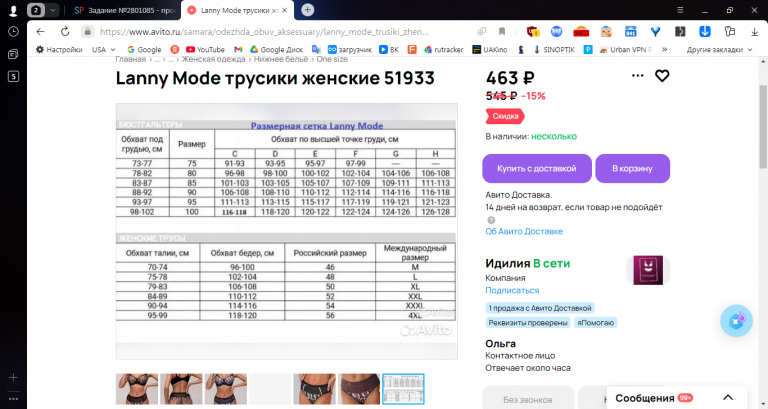Switch to Задание №2801085 tab
Image resolution: width=768 pixels, height=409 pixels.
[x=124, y=10]
